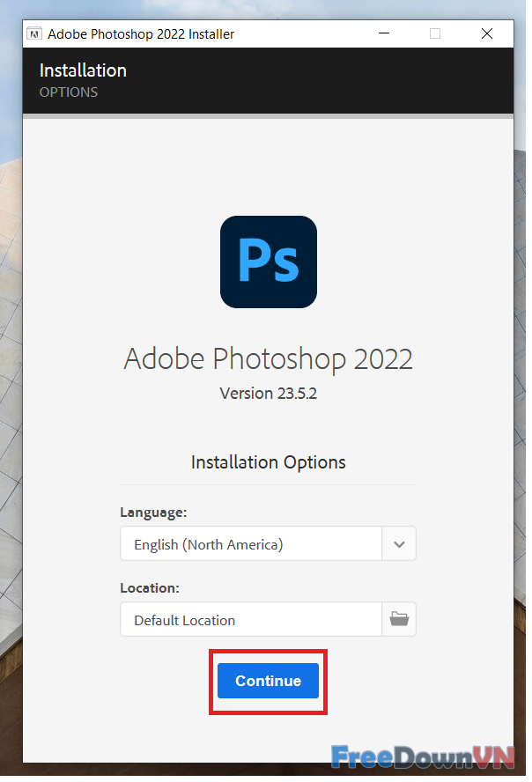The width and height of the screenshot is (532, 782).
Task: Click the Installation header text
Action: click(x=83, y=70)
